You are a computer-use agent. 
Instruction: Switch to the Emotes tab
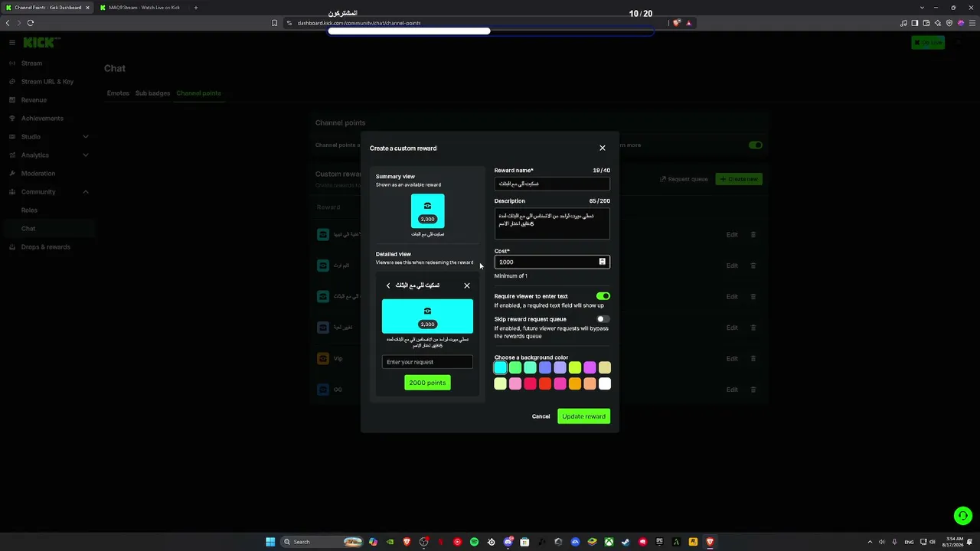coord(118,93)
